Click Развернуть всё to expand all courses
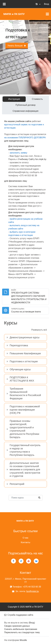 pyautogui.click(x=39, y=330)
